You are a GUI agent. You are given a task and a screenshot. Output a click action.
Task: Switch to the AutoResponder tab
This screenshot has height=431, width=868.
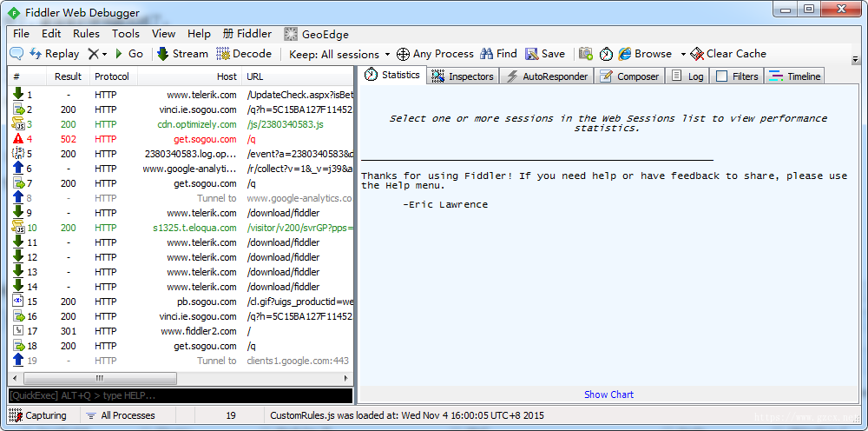tap(548, 76)
